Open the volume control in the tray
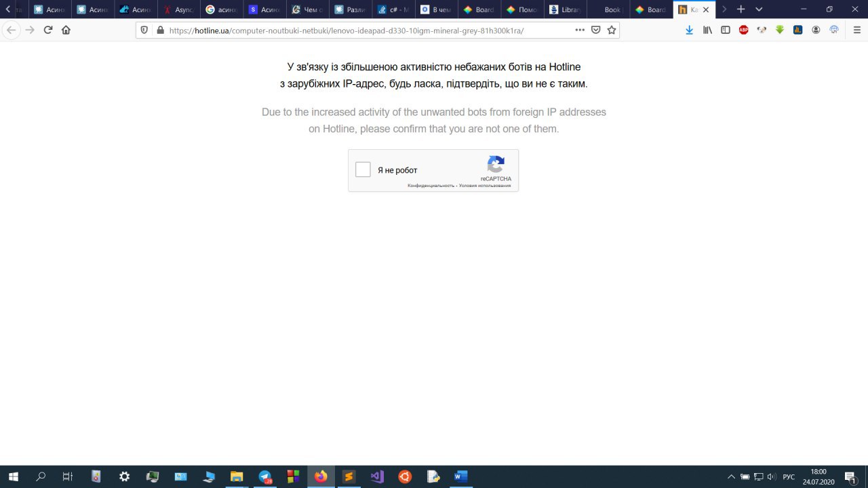Viewport: 868px width, 488px height. click(772, 476)
